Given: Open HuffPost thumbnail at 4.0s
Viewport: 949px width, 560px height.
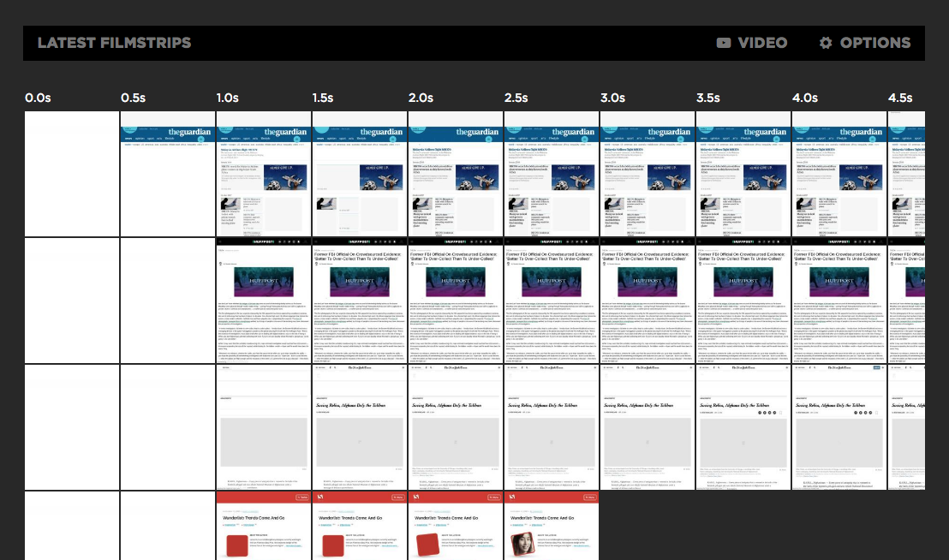Looking at the screenshot, I should [x=839, y=301].
